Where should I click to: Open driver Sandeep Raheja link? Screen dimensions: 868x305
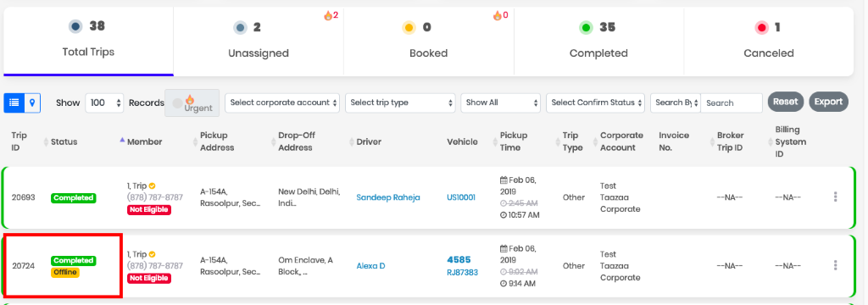(388, 197)
